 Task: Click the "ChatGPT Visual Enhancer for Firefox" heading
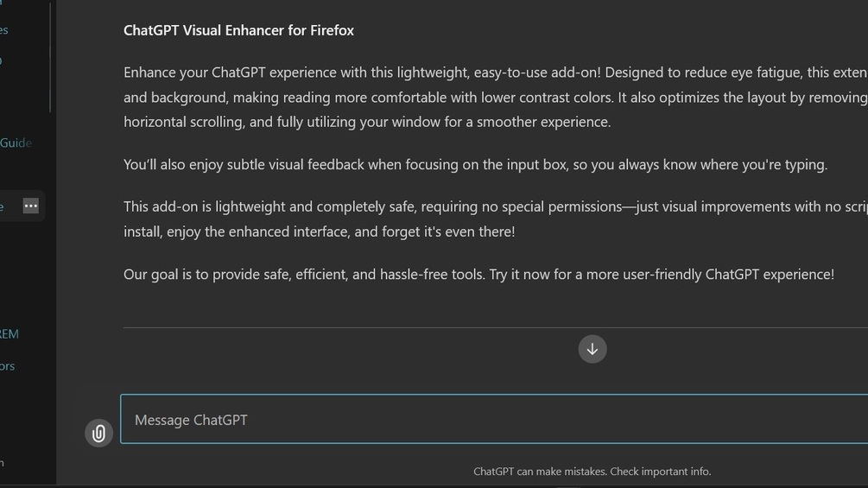[x=238, y=30]
